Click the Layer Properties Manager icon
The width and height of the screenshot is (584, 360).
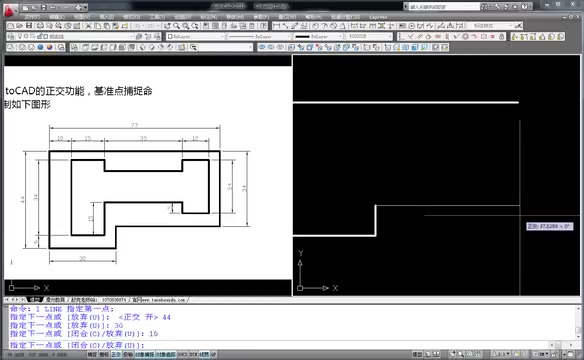(x=11, y=36)
